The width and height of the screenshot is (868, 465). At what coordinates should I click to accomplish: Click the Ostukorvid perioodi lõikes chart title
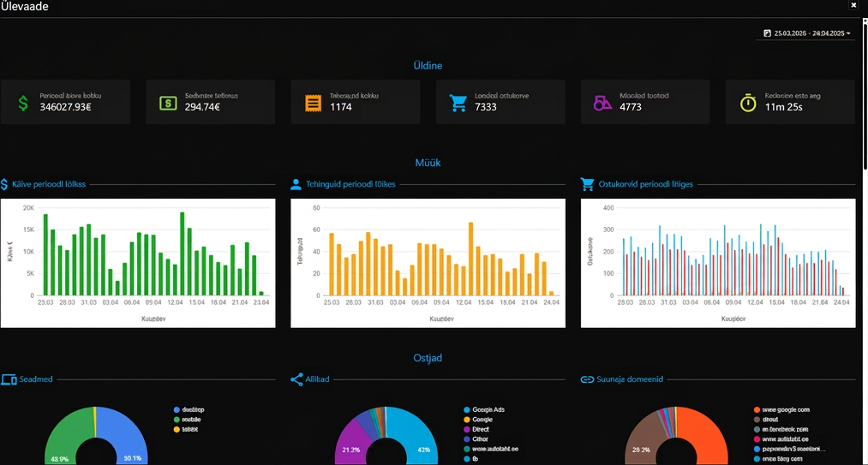coord(646,184)
